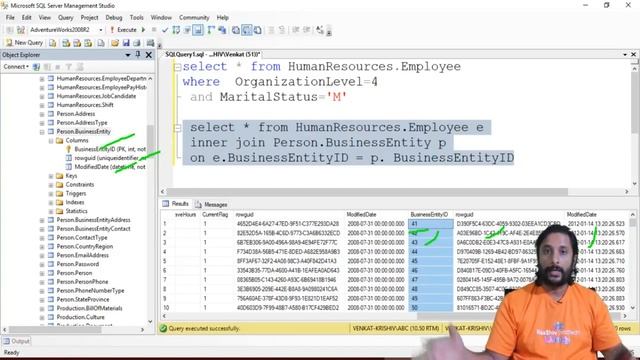Open the Community menu
This screenshot has width=640, height=360.
pyautogui.click(x=194, y=18)
